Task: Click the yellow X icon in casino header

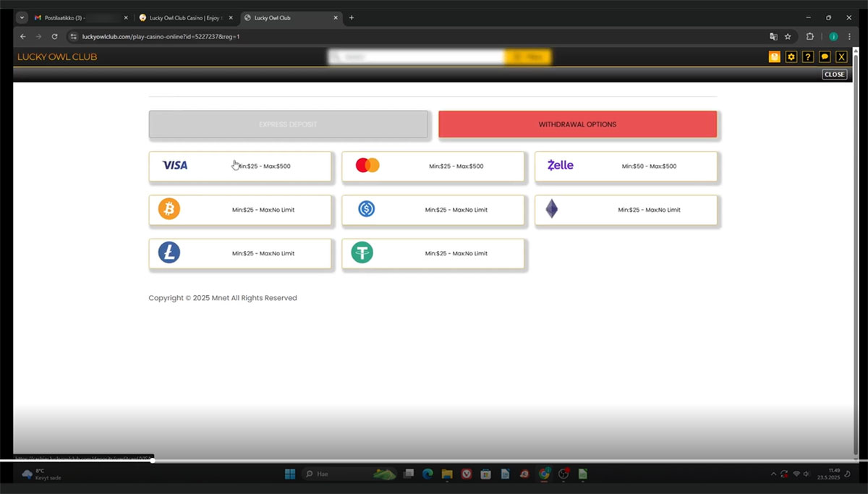Action: pos(841,57)
